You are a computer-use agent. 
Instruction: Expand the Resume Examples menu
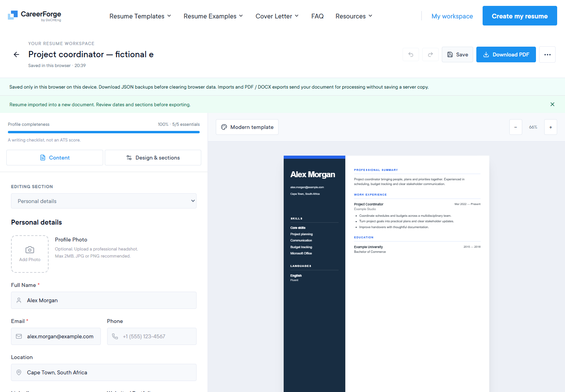point(213,16)
